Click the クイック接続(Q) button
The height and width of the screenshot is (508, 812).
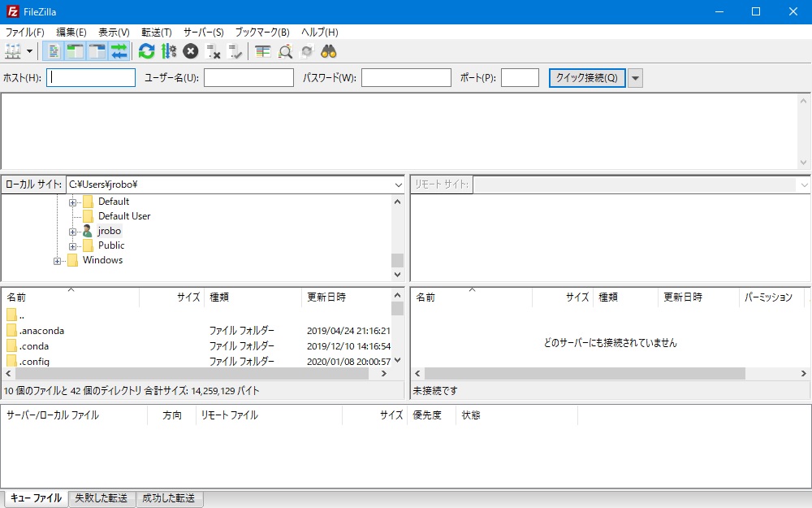(x=587, y=78)
